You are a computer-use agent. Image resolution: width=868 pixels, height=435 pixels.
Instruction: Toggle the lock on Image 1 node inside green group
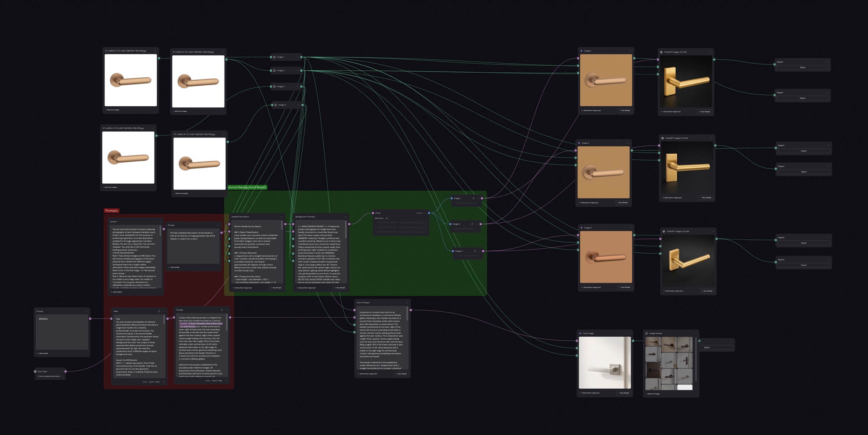click(473, 198)
